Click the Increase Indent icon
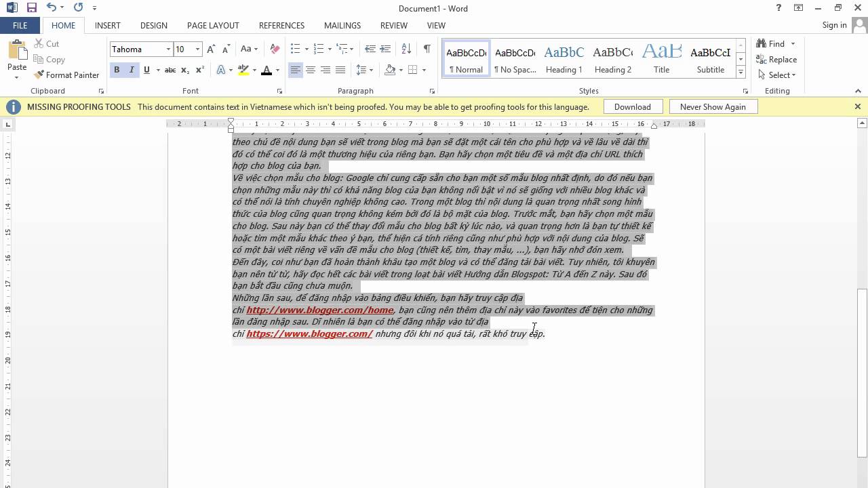 (385, 49)
